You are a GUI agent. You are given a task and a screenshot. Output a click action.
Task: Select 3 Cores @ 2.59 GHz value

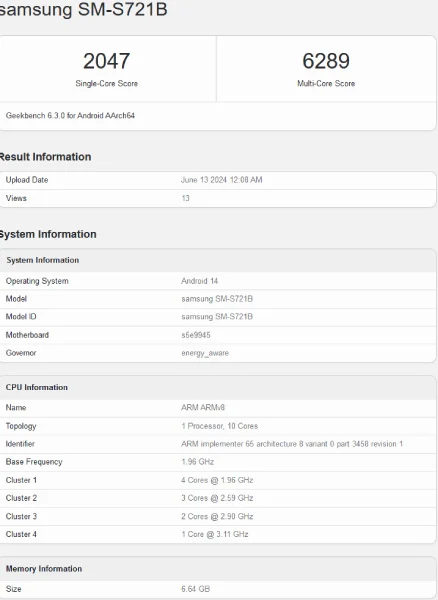217,498
